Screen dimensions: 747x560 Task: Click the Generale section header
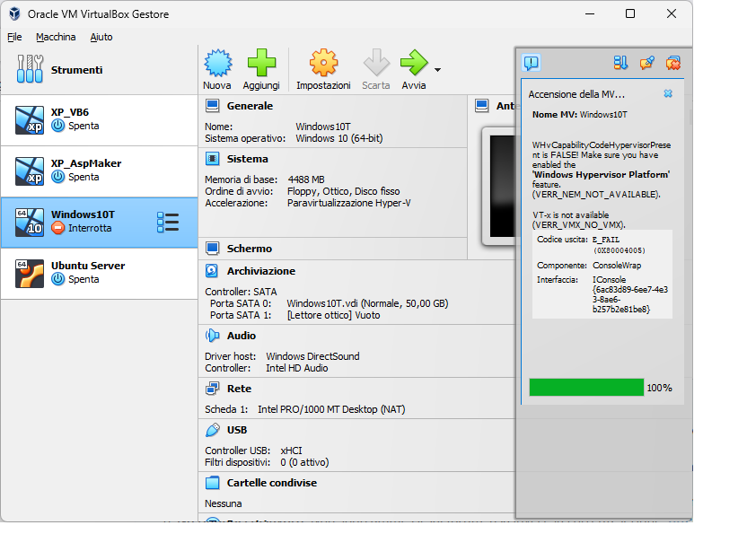[x=250, y=106]
